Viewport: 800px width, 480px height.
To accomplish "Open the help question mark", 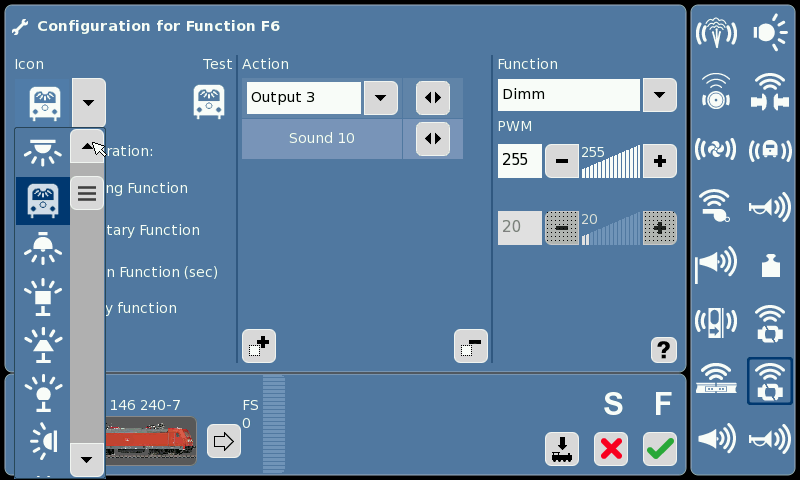I will 663,350.
